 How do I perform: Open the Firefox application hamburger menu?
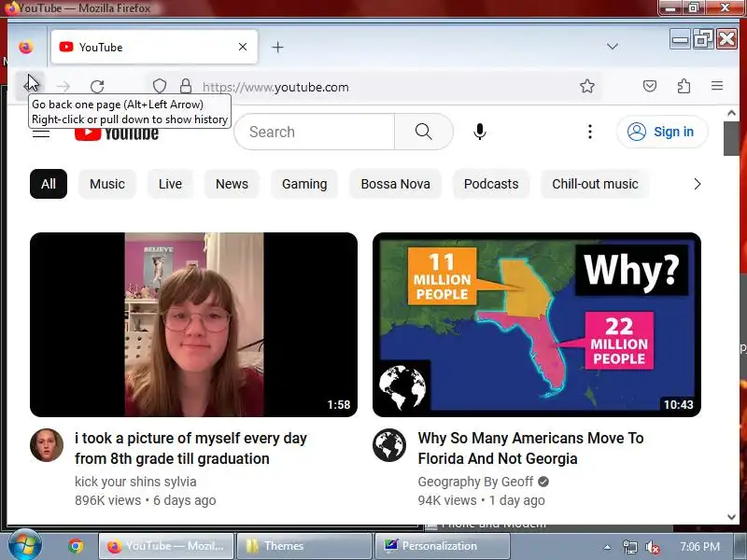tap(717, 86)
